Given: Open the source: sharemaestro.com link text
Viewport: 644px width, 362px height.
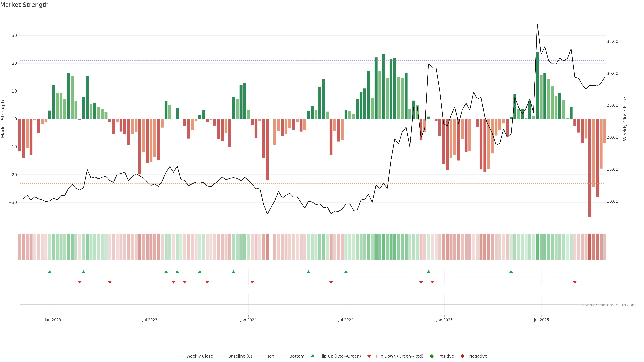Looking at the screenshot, I should click(609, 305).
